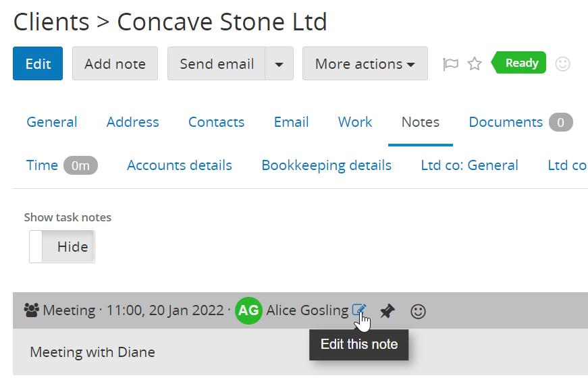
Task: Star this client with the star icon
Action: pos(475,63)
